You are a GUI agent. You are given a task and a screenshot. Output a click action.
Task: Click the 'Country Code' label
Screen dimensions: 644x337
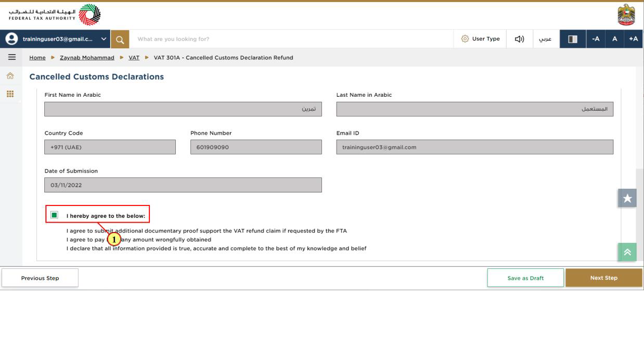click(x=63, y=133)
